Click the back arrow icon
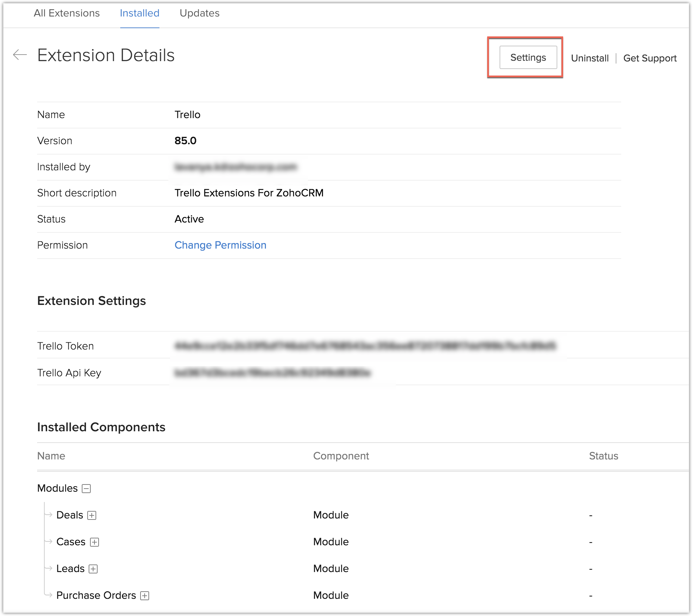The image size is (693, 616). pos(20,55)
